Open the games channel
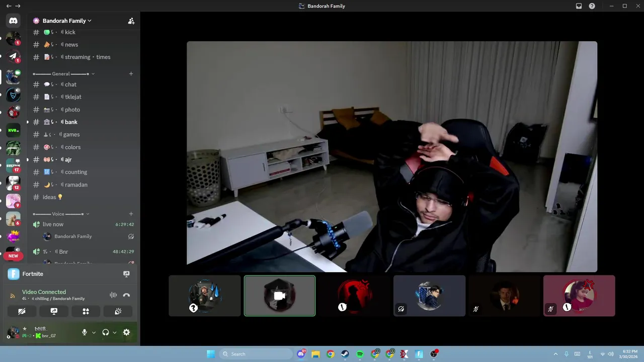The image size is (644, 362). tap(84, 135)
